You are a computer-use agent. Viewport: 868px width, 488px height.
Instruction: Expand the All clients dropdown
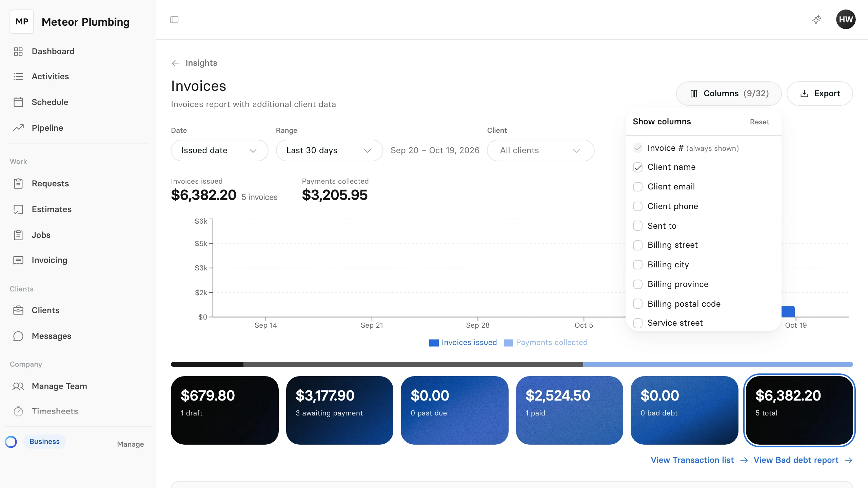point(540,150)
